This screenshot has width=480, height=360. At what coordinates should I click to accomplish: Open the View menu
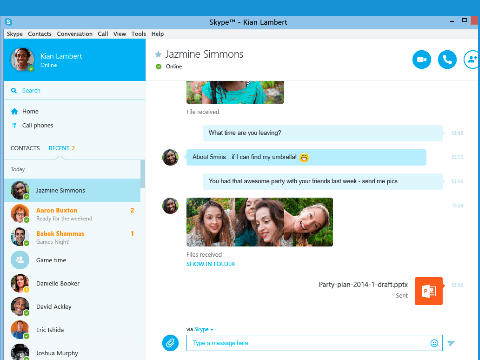(120, 34)
